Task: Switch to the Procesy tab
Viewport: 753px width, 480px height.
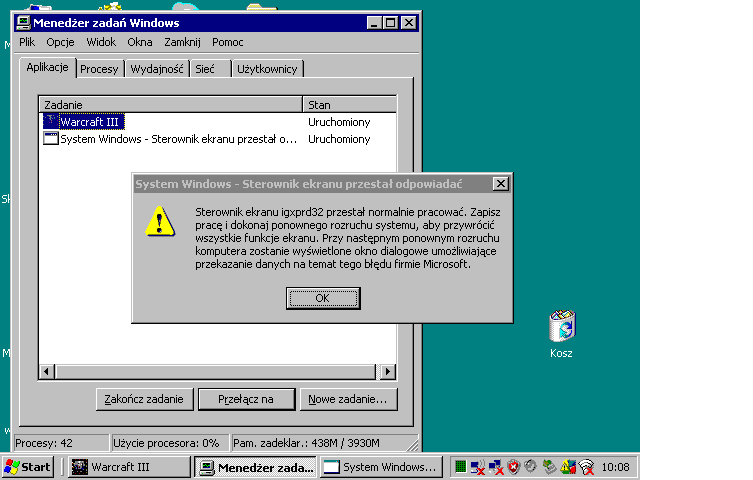Action: click(x=100, y=69)
